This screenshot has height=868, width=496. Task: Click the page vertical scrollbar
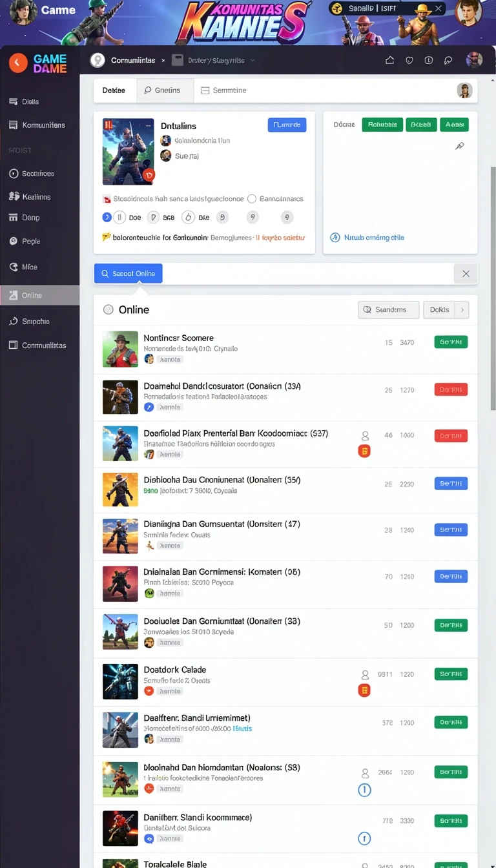point(493,289)
